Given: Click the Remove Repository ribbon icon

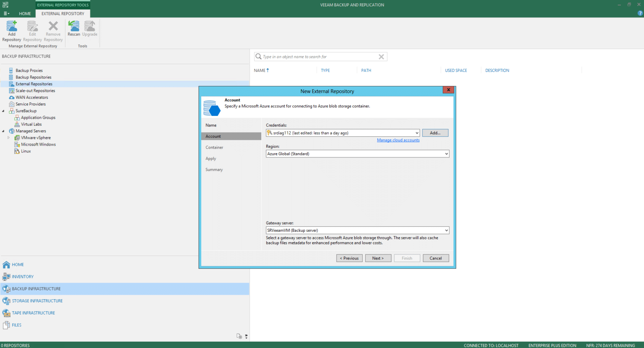Looking at the screenshot, I should click(53, 31).
